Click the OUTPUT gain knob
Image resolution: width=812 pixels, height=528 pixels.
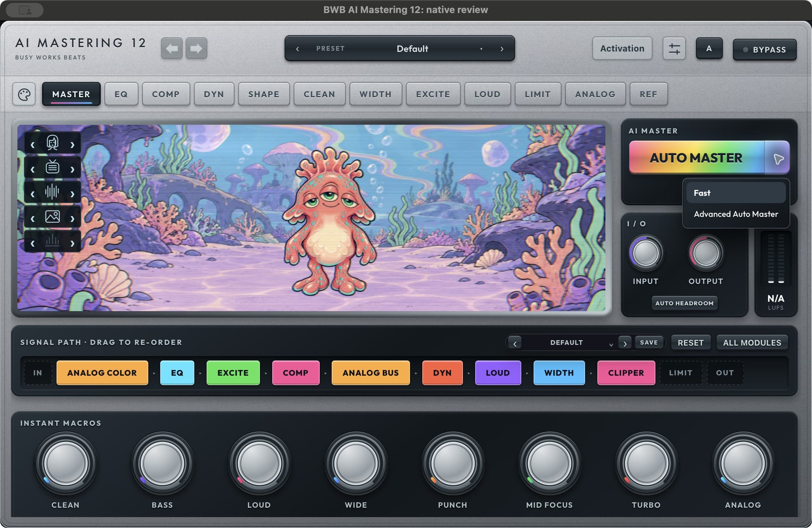pyautogui.click(x=706, y=253)
